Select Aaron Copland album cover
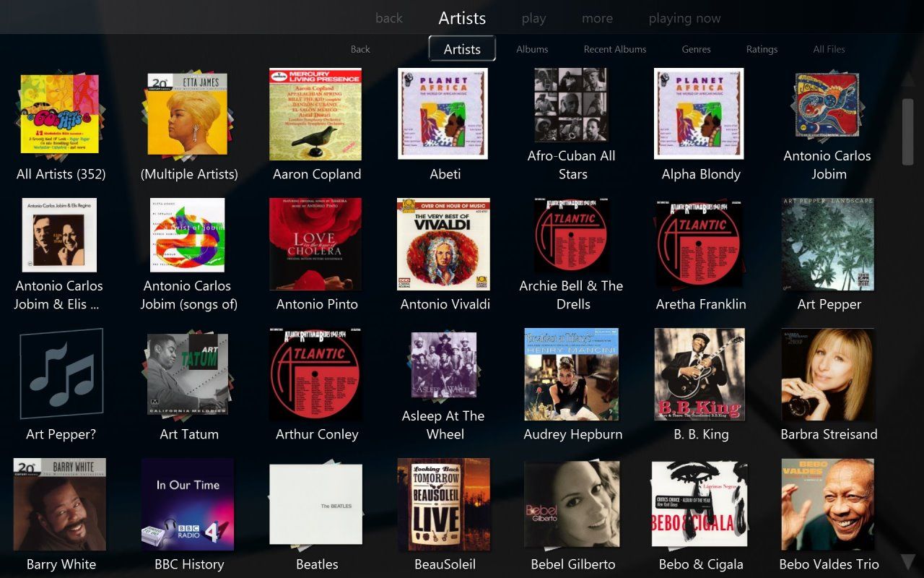924x578 pixels. point(315,114)
